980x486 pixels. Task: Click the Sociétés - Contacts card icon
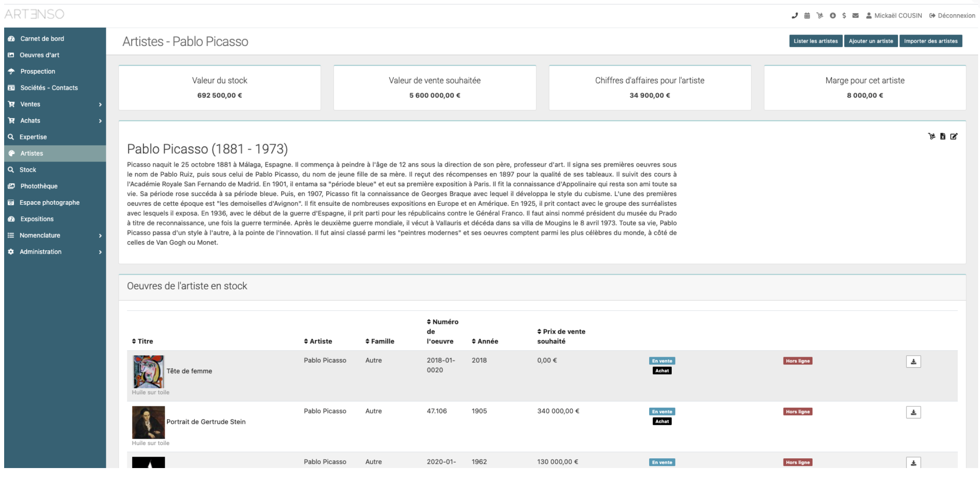point(11,88)
